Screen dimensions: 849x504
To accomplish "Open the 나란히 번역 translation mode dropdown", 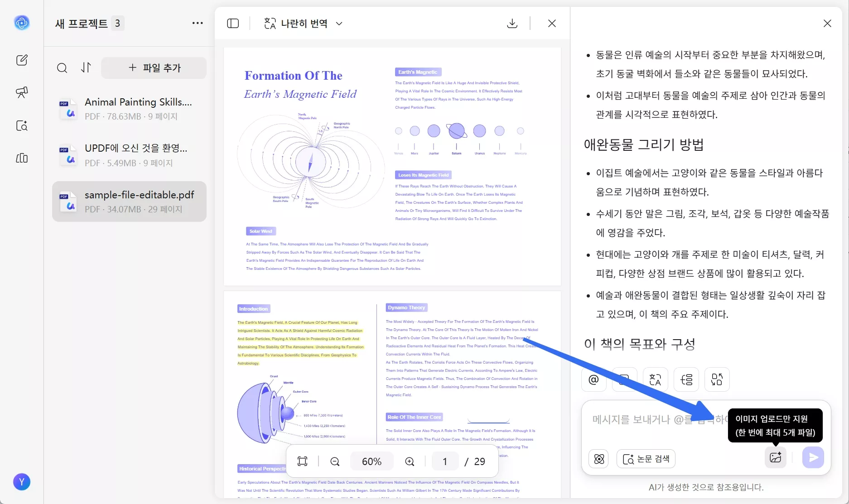I will pyautogui.click(x=303, y=23).
